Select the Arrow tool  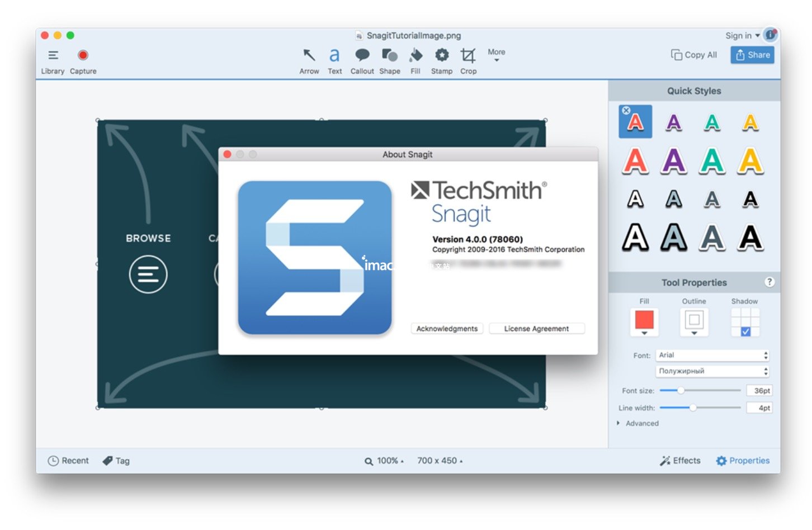coord(309,61)
